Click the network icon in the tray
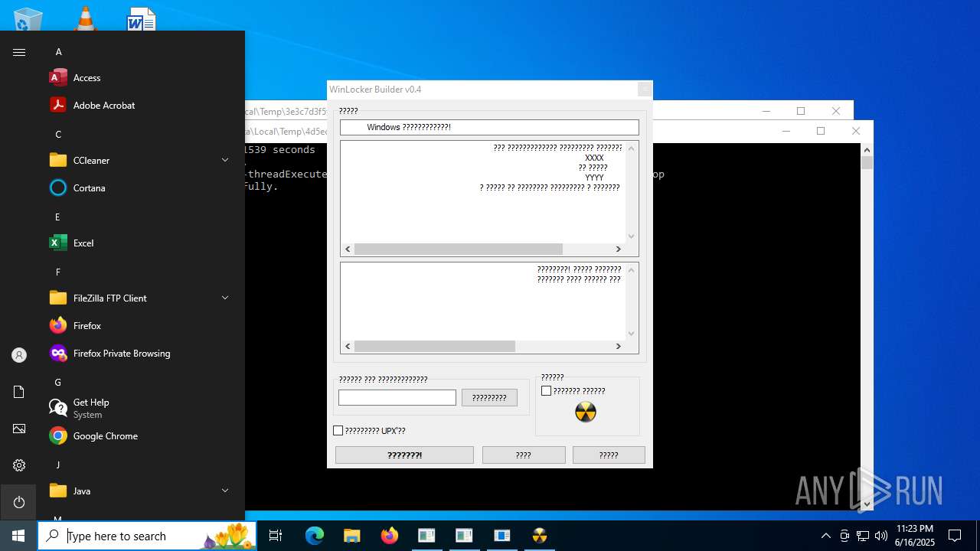Viewport: 980px width, 551px height. tap(863, 536)
